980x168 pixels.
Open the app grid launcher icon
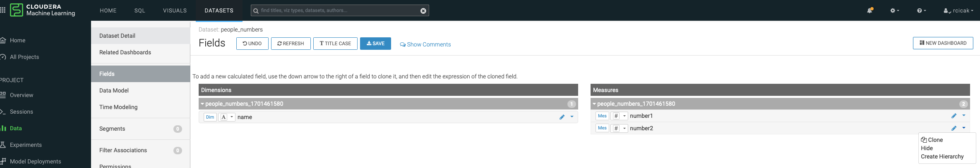tap(3, 10)
